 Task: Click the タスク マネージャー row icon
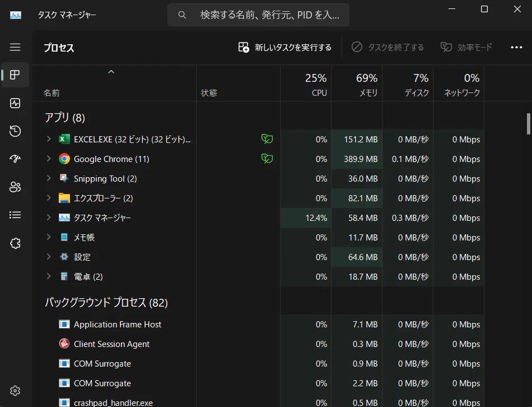click(64, 218)
